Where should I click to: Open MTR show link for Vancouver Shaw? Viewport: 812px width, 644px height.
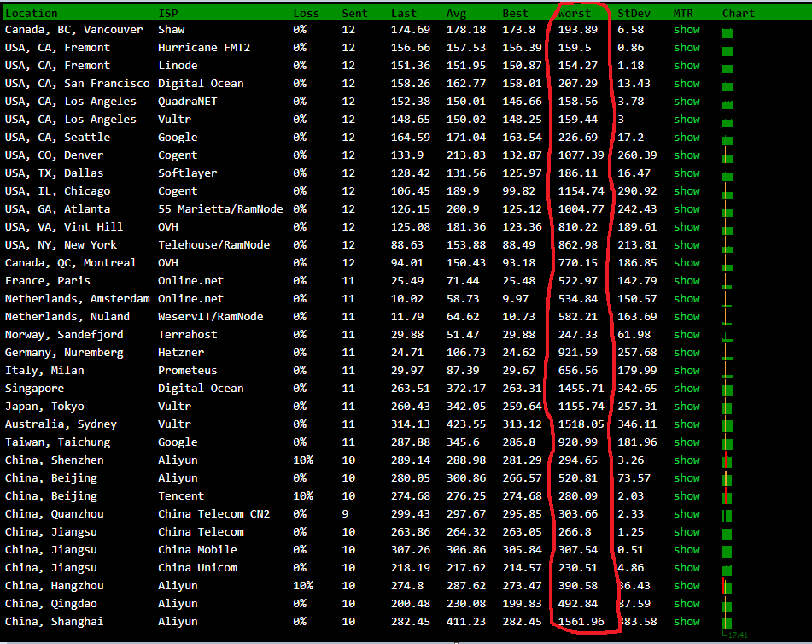tap(686, 30)
